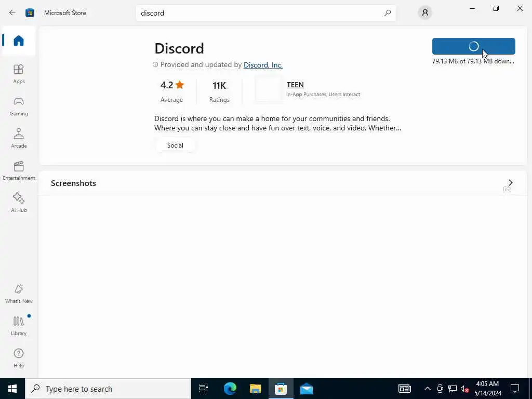This screenshot has height=399, width=532.
Task: Click the Screenshots section heading
Action: (73, 183)
